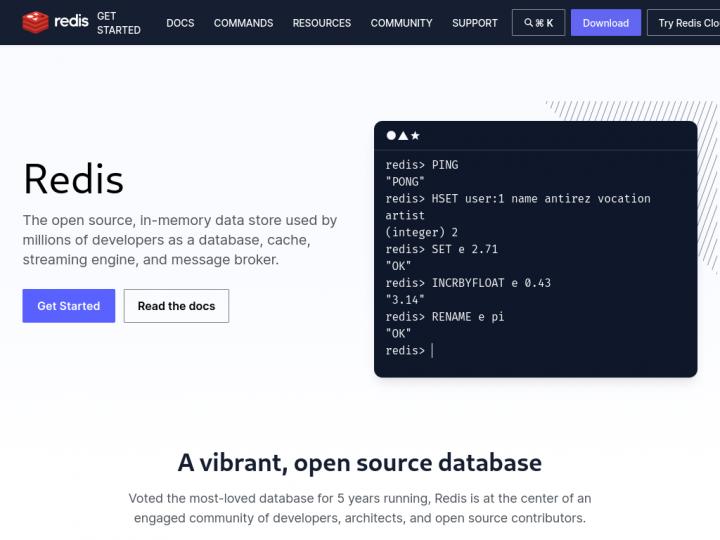Click the Try Redis Cloud button
This screenshot has width=720, height=540.
[x=686, y=23]
